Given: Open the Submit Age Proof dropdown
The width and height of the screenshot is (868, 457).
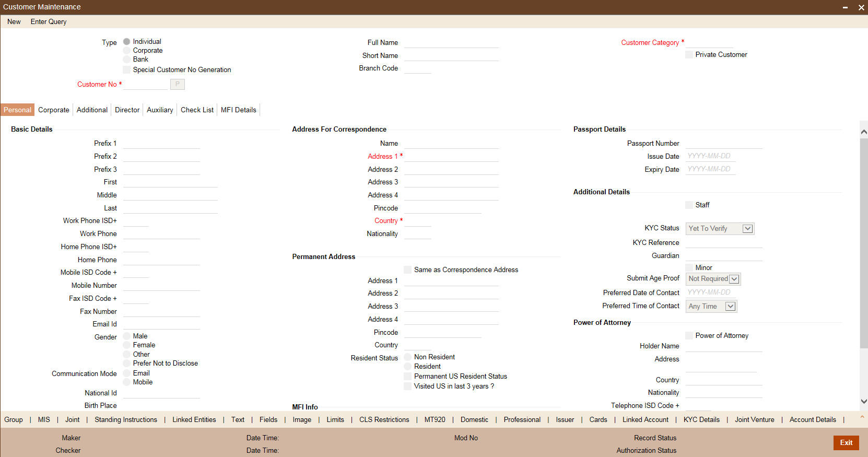Looking at the screenshot, I should (x=713, y=279).
